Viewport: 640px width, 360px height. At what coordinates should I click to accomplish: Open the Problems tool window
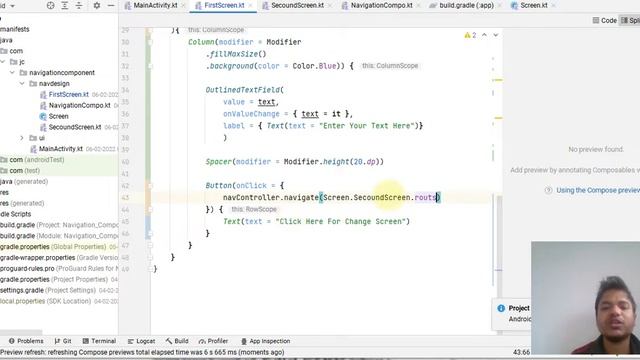(x=26, y=341)
